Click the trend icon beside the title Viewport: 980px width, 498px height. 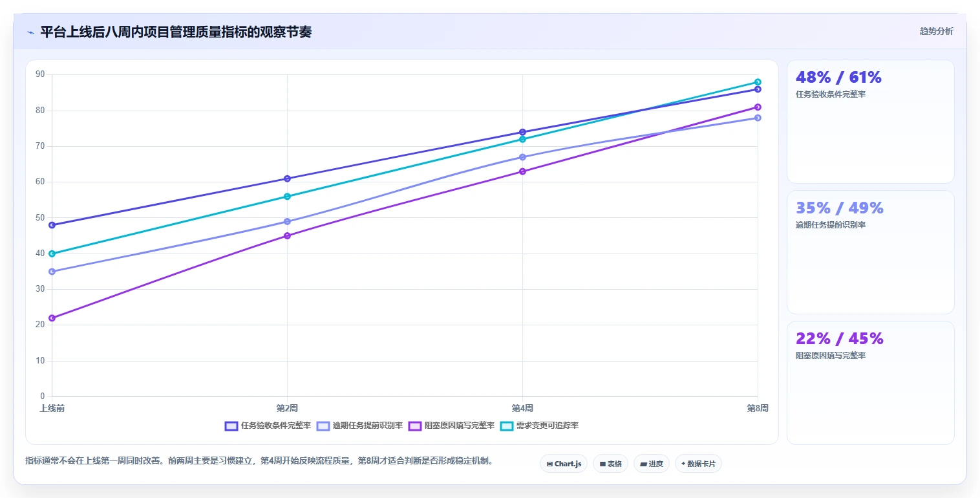pos(30,32)
